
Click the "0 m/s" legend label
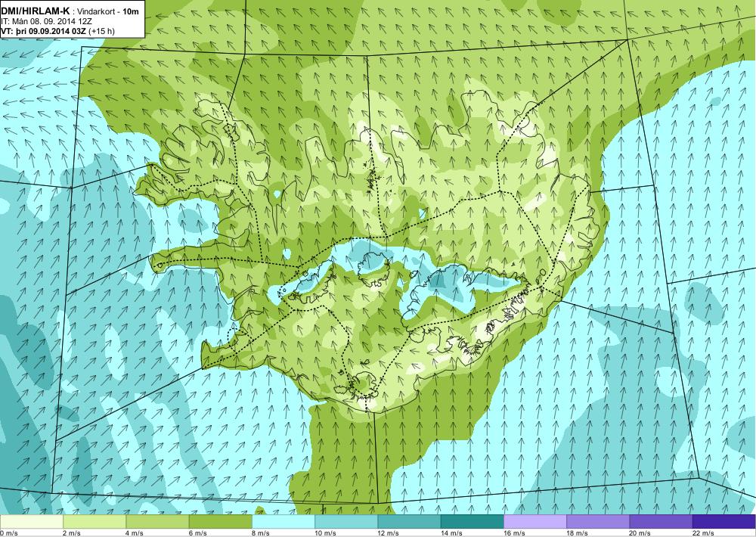(8, 533)
